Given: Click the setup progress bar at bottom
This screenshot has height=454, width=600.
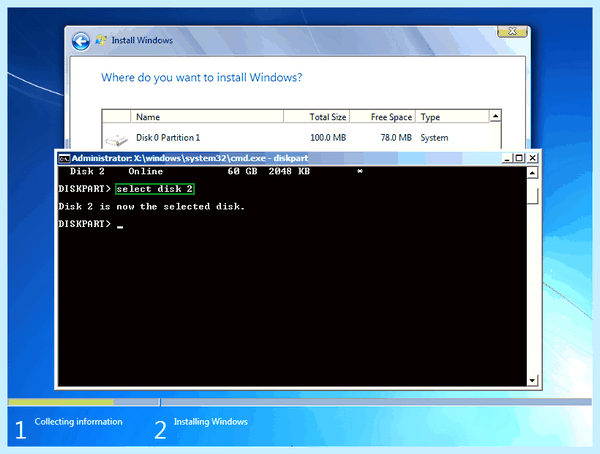Looking at the screenshot, I should pos(300,402).
